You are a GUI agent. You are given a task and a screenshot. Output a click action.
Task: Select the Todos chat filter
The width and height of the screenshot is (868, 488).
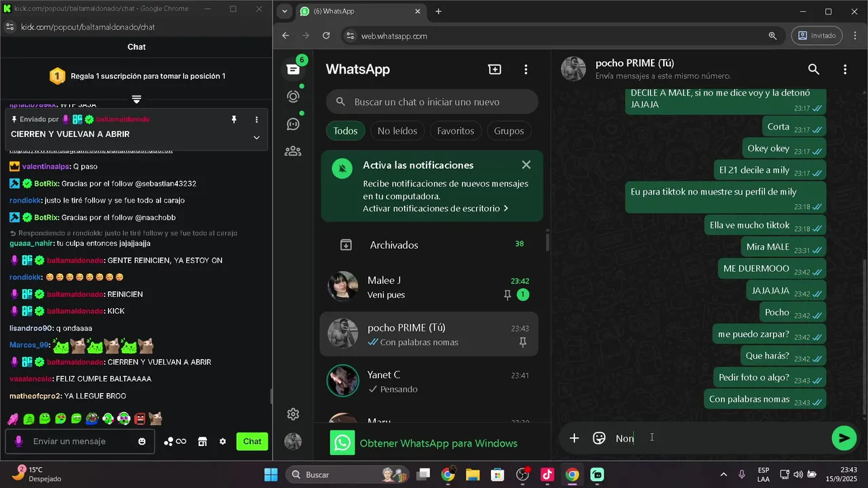tap(345, 131)
